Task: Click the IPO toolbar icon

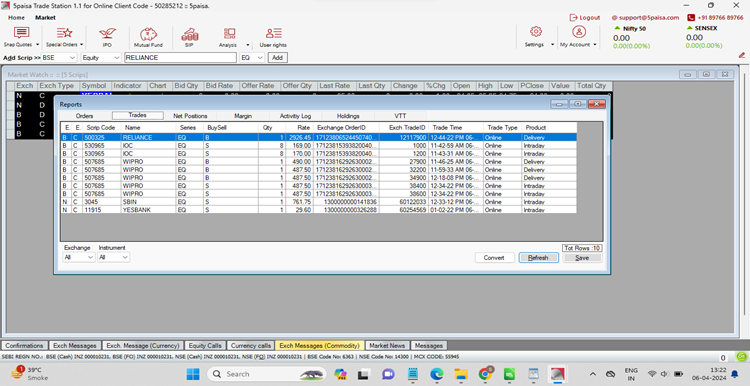Action: pos(107,34)
